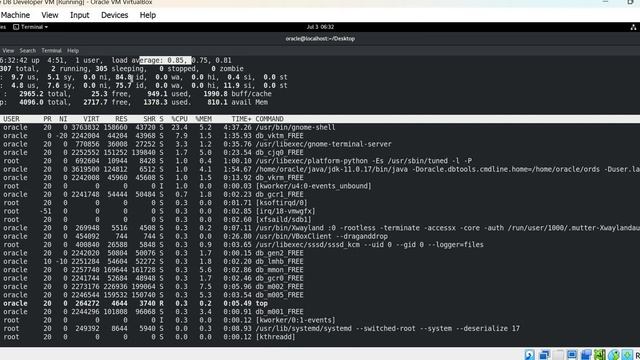
Task: Click the blue icon left of green chip icon
Action: coord(586,355)
